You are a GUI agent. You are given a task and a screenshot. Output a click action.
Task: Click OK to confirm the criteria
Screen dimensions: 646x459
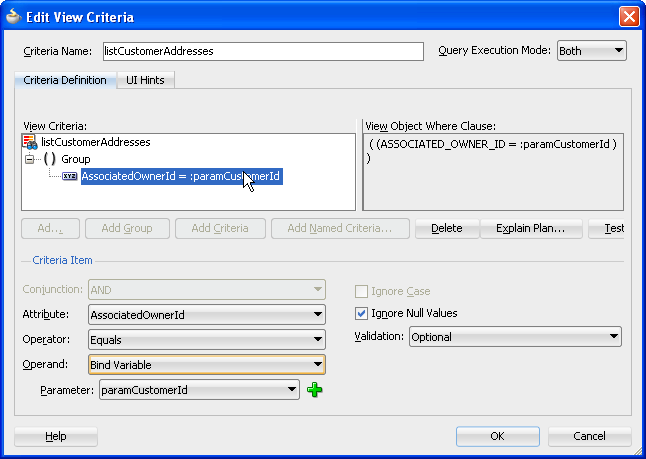[497, 436]
